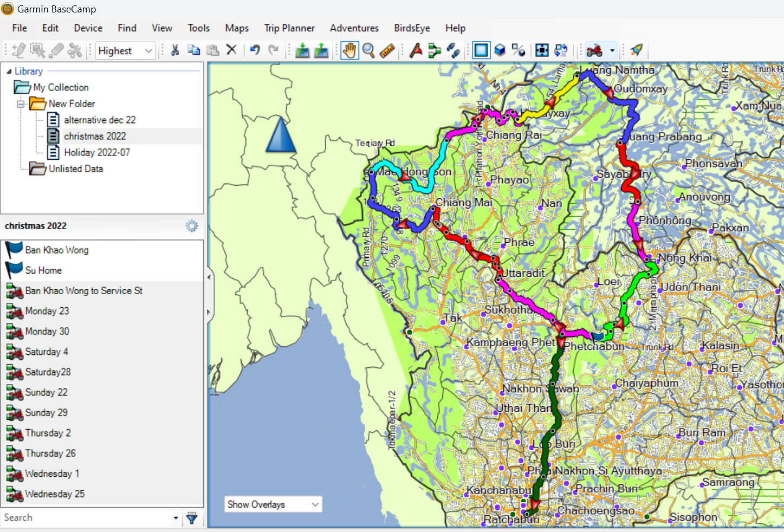This screenshot has height=532, width=784.
Task: Select My Collection in library
Action: pyautogui.click(x=61, y=87)
